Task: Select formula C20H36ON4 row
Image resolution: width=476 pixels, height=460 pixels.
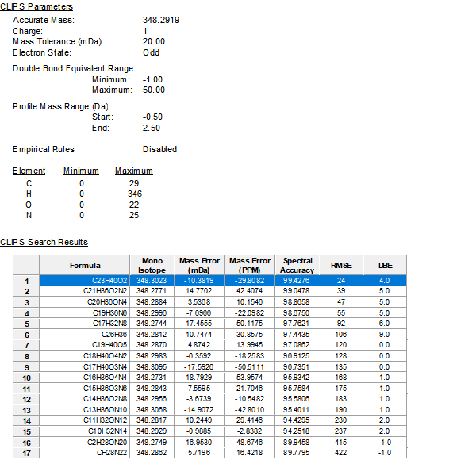Action: click(x=223, y=302)
